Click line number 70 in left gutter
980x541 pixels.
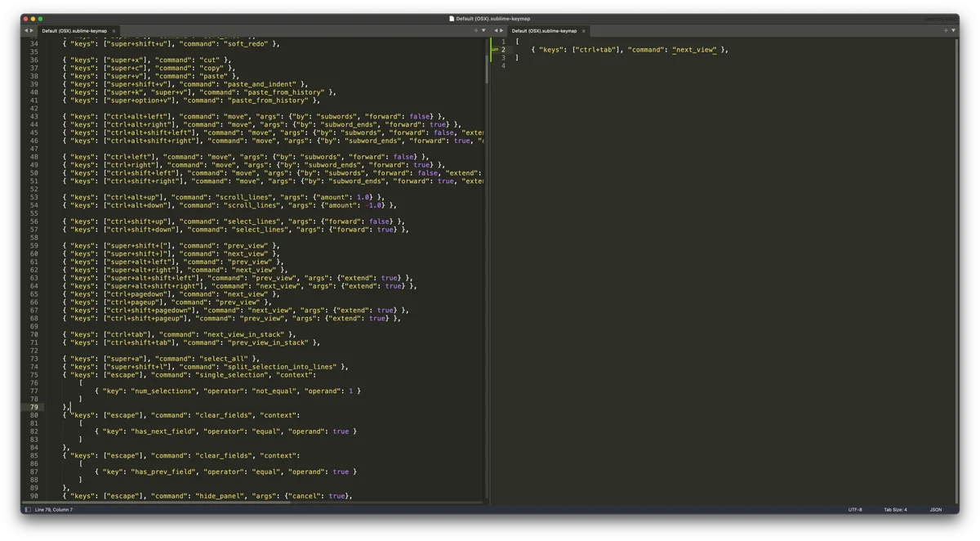[33, 334]
